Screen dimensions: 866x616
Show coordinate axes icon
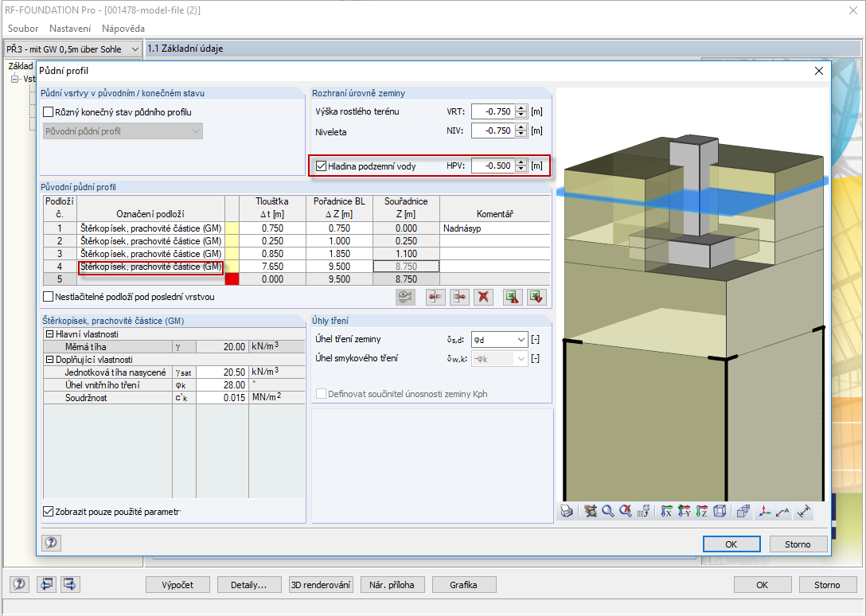click(x=765, y=511)
